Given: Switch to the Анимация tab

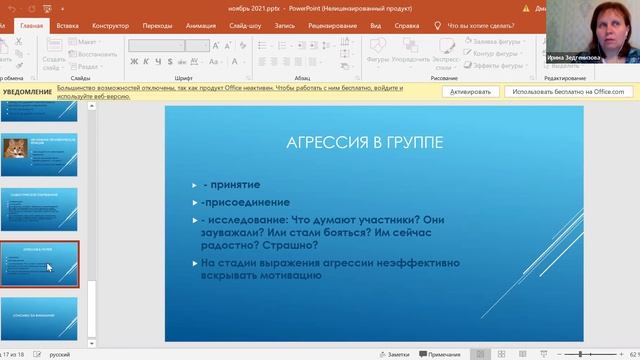Looking at the screenshot, I should [201, 26].
